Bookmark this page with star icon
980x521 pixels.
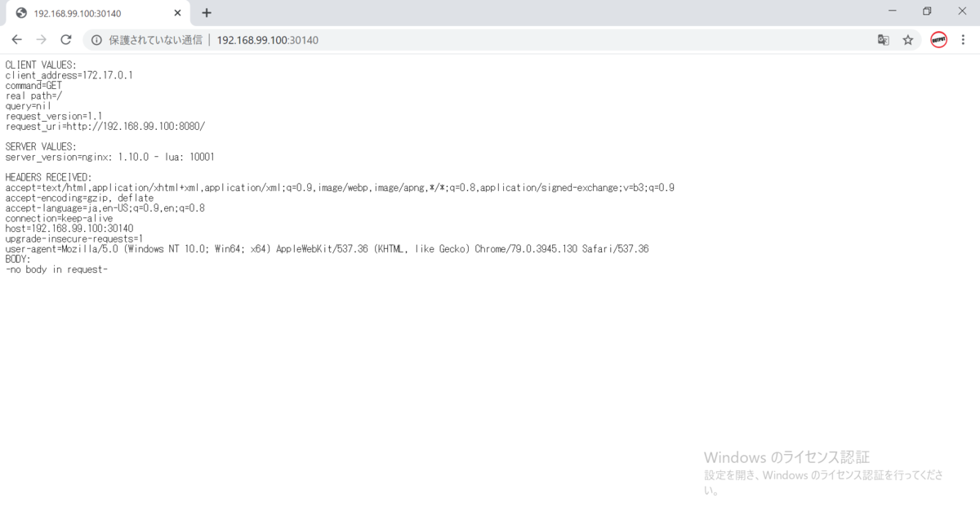pos(907,39)
